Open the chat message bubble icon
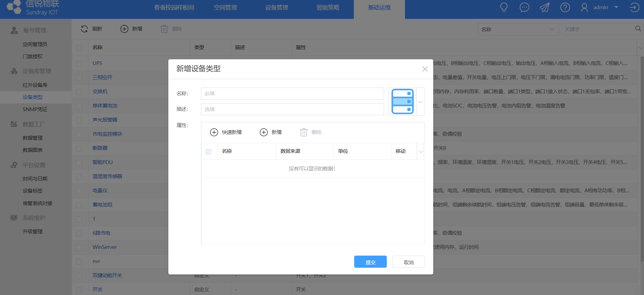The image size is (644, 295). click(524, 7)
